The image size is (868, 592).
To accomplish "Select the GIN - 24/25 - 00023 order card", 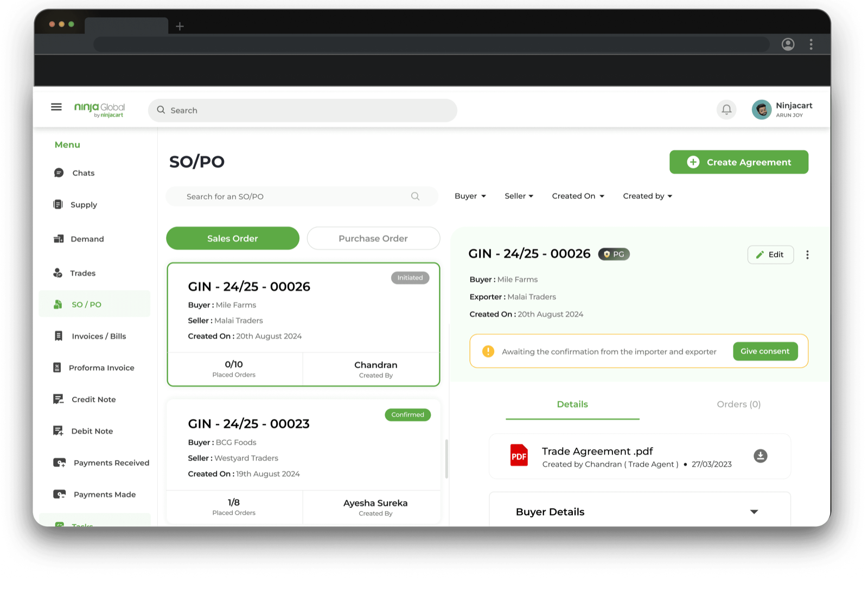I will pyautogui.click(x=303, y=462).
